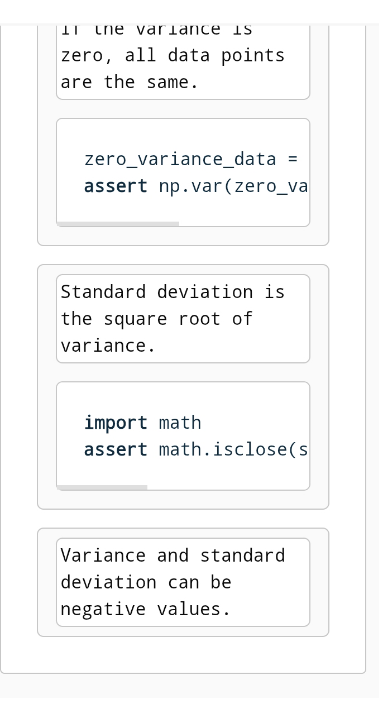Click empty scrollbar track right of math.isclose thumb
379x702 pixels.
[x=228, y=488]
